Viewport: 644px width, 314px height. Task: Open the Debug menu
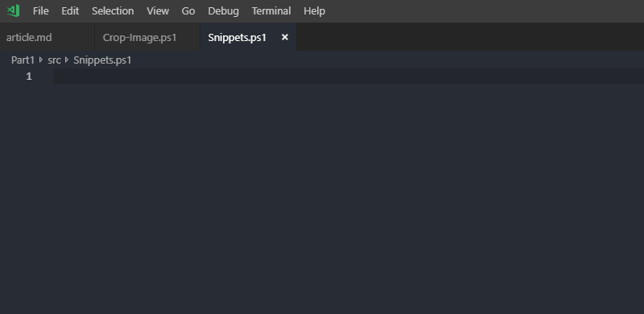[224, 11]
